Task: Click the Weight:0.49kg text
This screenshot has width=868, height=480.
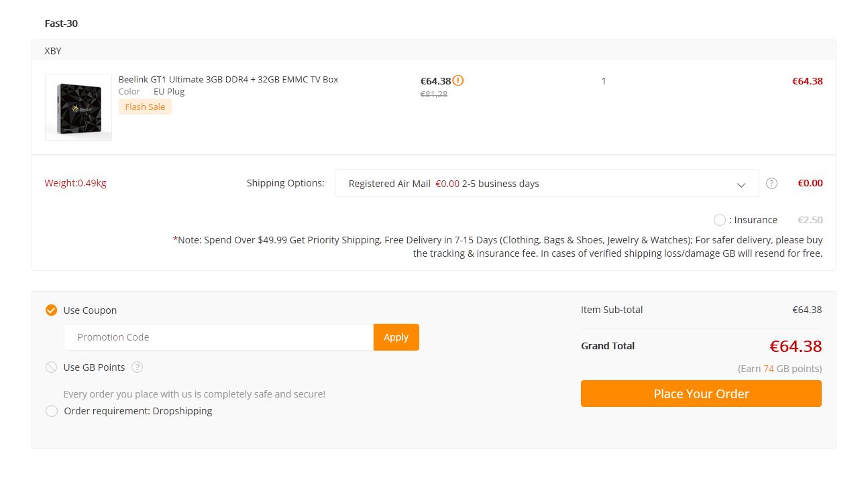Action: click(75, 183)
